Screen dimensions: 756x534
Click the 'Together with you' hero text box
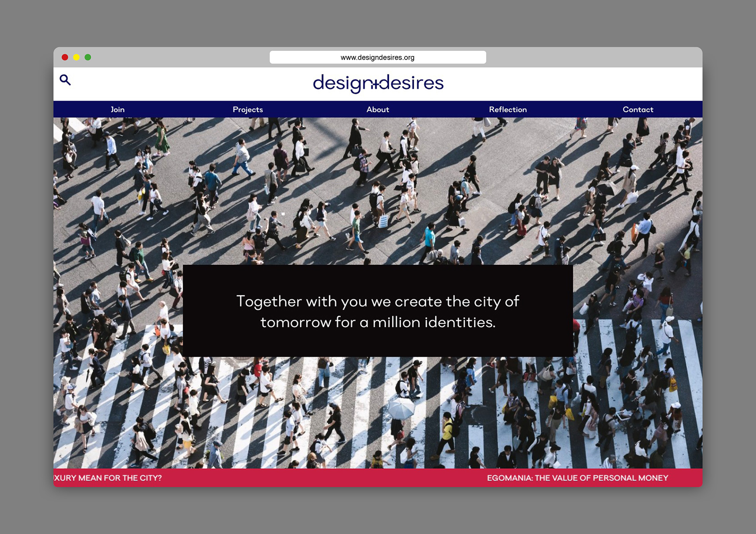tap(378, 311)
